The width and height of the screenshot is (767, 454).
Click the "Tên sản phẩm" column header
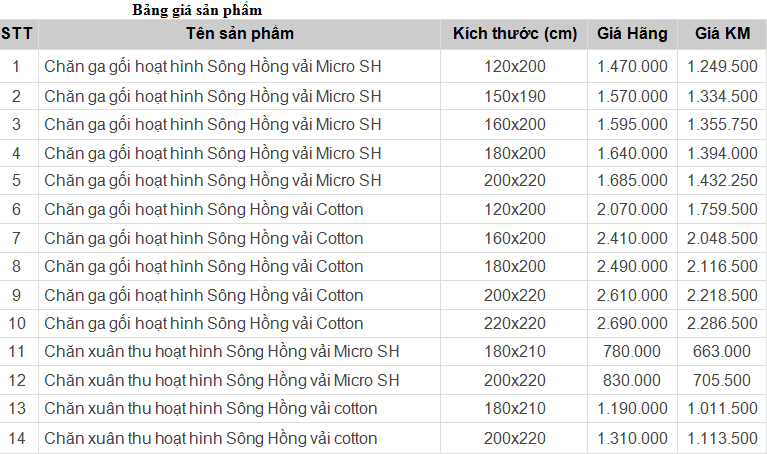pyautogui.click(x=240, y=34)
